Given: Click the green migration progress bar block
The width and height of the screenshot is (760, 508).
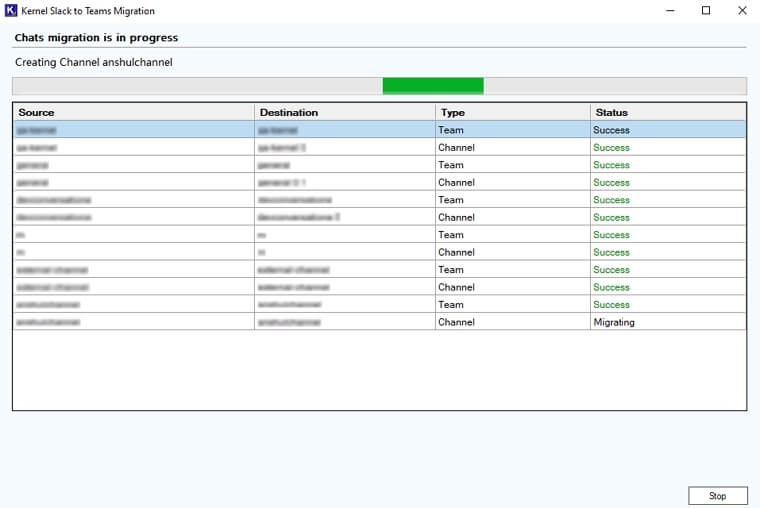Looking at the screenshot, I should (x=433, y=86).
